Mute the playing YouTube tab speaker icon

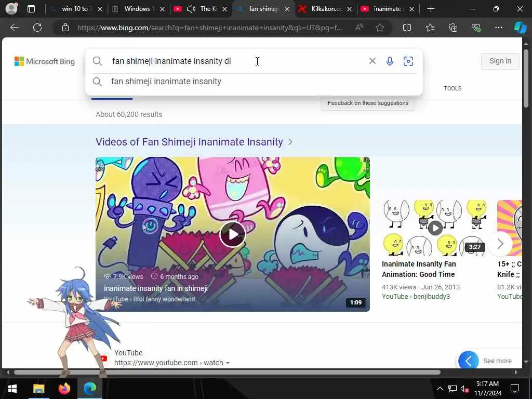tap(191, 9)
